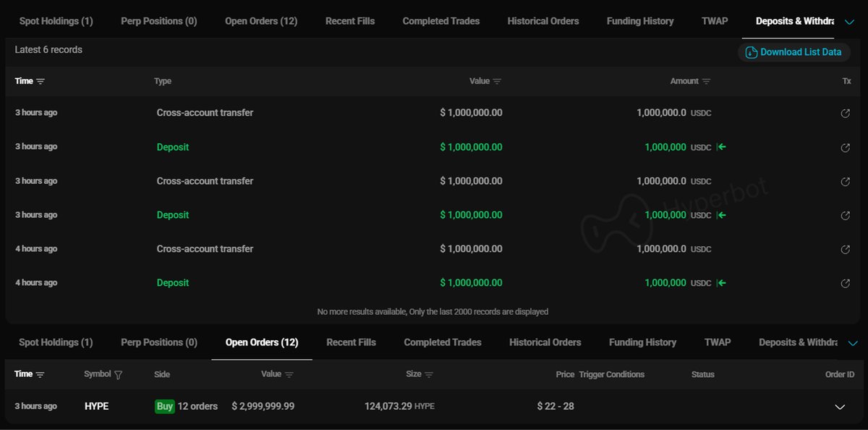Sort deposits table by Value column icon
The height and width of the screenshot is (430, 868).
[x=497, y=82]
